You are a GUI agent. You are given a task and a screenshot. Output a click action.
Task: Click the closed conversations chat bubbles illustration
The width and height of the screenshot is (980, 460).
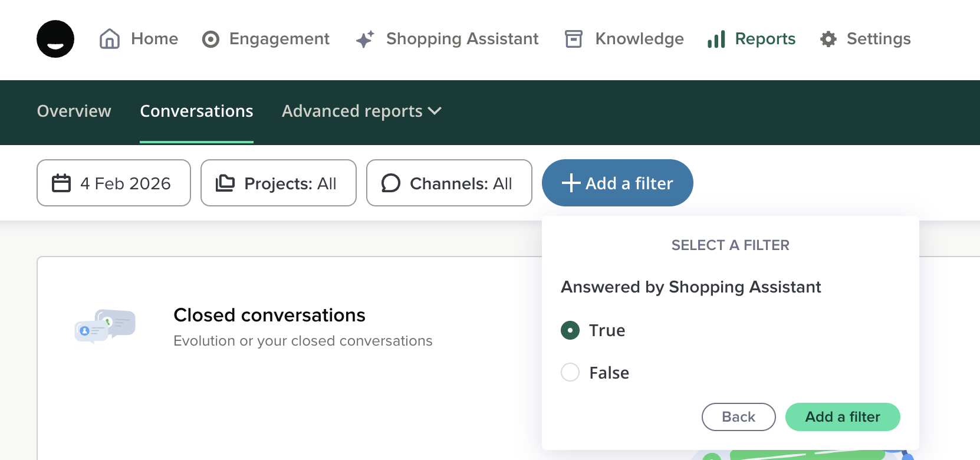pyautogui.click(x=105, y=326)
